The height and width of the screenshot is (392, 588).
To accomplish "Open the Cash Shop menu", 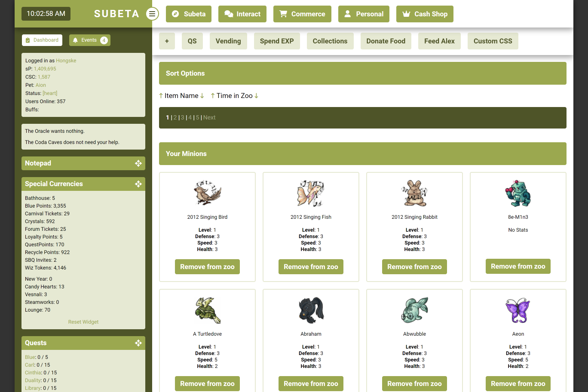I will (425, 14).
